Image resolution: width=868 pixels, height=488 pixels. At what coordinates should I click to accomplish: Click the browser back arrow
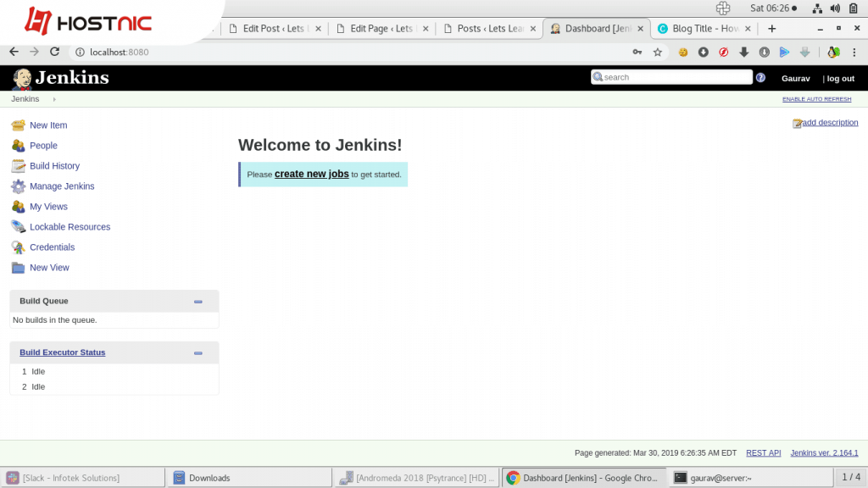point(14,52)
